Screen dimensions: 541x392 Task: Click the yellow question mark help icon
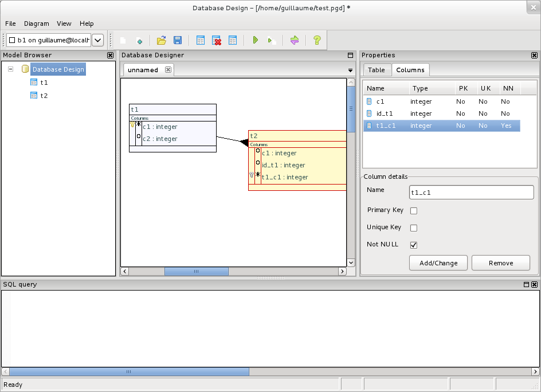tap(317, 40)
